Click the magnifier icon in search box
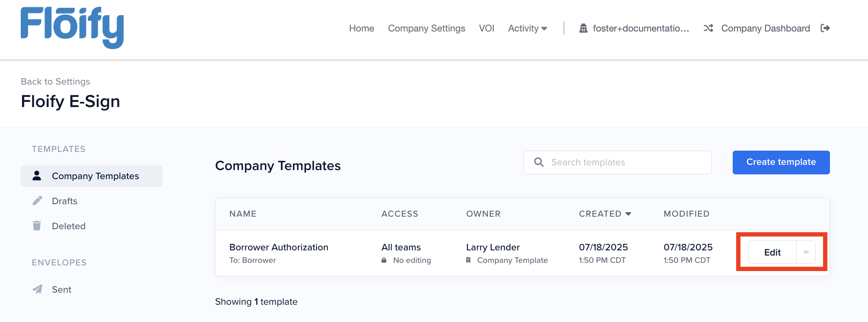 tap(539, 162)
